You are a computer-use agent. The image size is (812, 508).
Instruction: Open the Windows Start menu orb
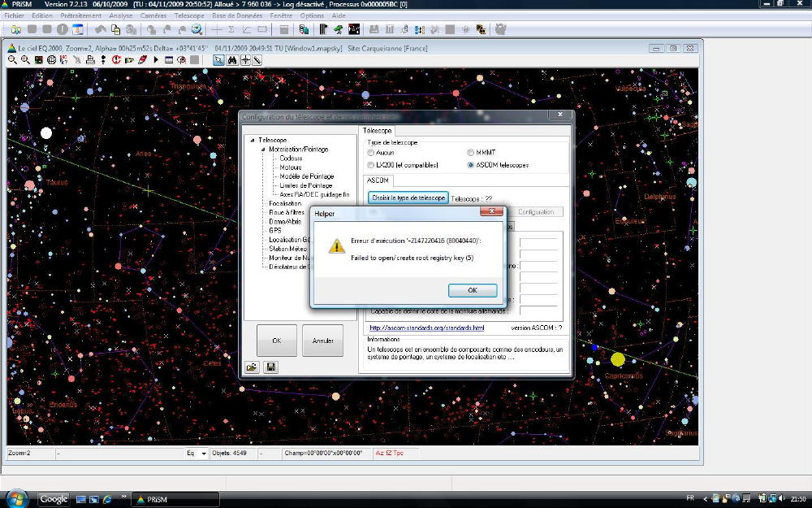[x=16, y=498]
